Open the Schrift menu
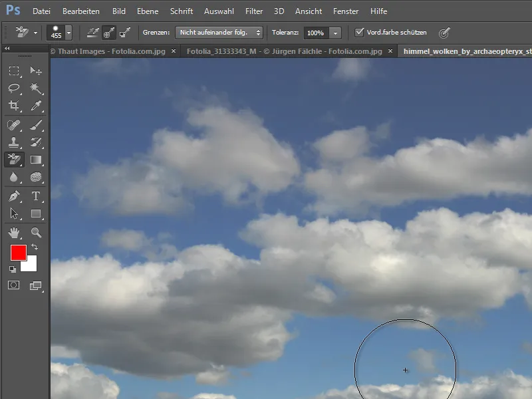532x399 pixels. coord(182,11)
